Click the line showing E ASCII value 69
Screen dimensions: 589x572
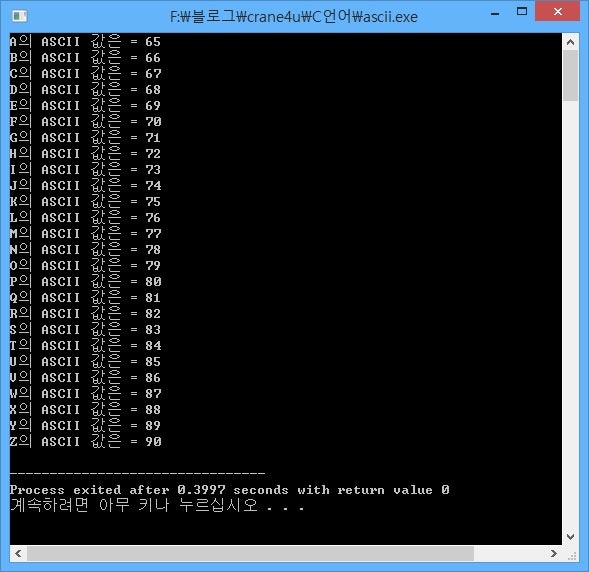(86, 105)
